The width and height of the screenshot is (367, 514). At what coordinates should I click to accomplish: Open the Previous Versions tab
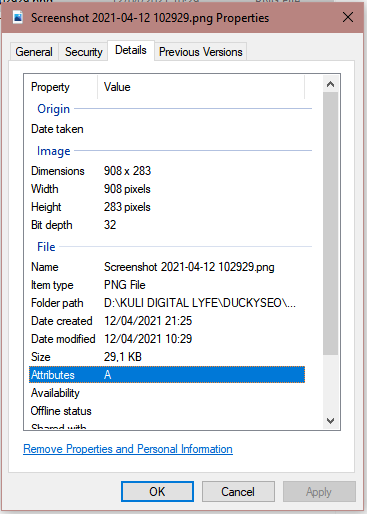coord(201,52)
